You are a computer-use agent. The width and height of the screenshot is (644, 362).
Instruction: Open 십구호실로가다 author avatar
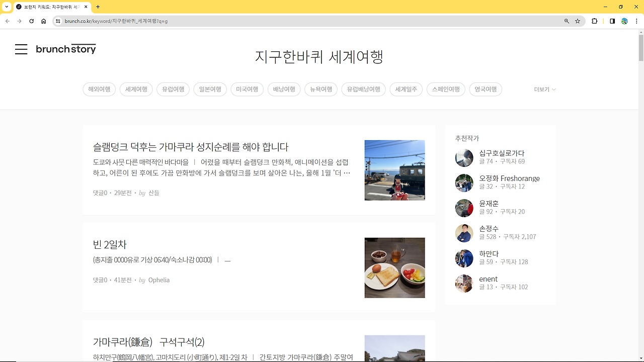464,157
